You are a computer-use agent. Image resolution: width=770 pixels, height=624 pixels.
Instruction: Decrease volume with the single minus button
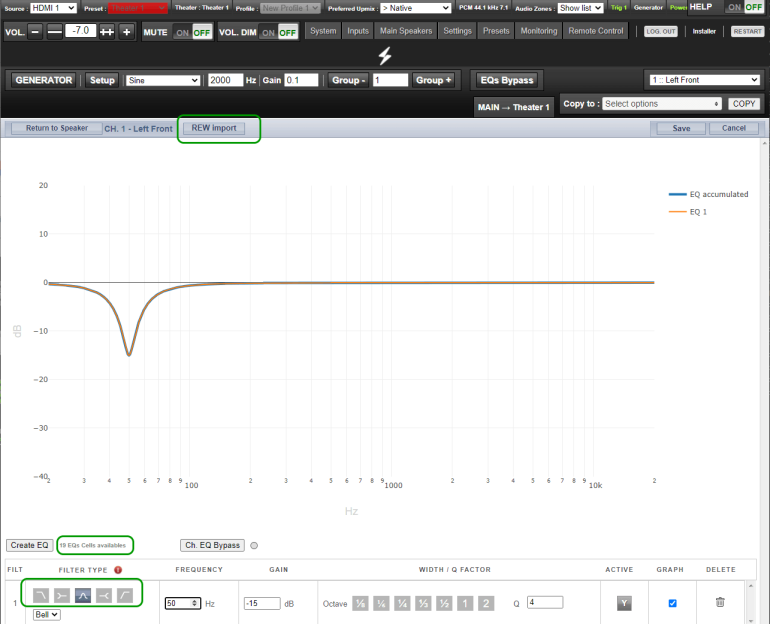tap(35, 32)
